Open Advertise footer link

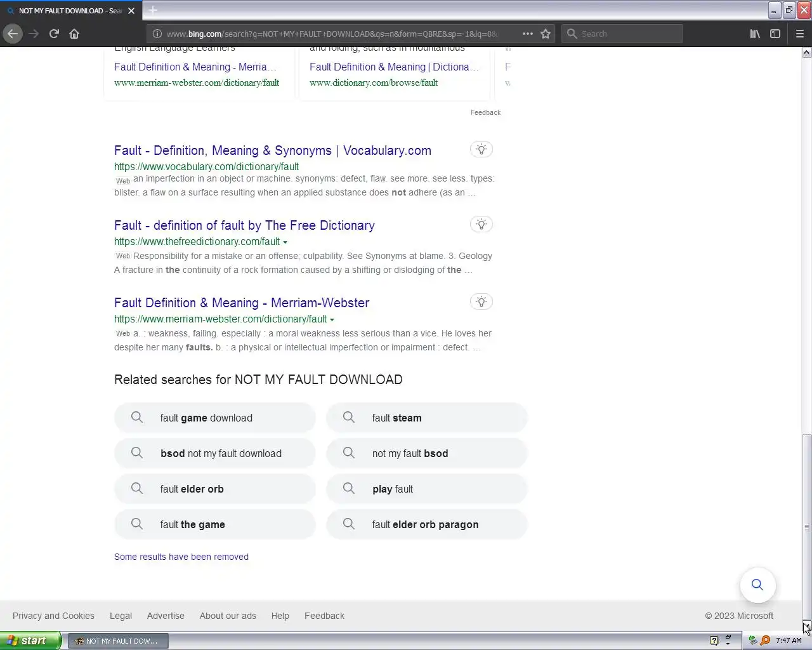(x=166, y=616)
